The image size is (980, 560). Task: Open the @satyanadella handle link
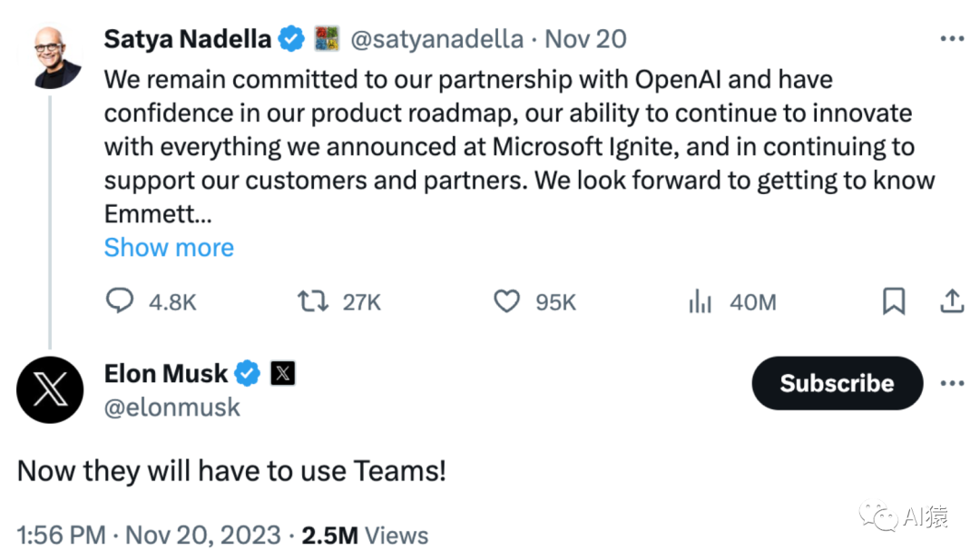tap(436, 39)
